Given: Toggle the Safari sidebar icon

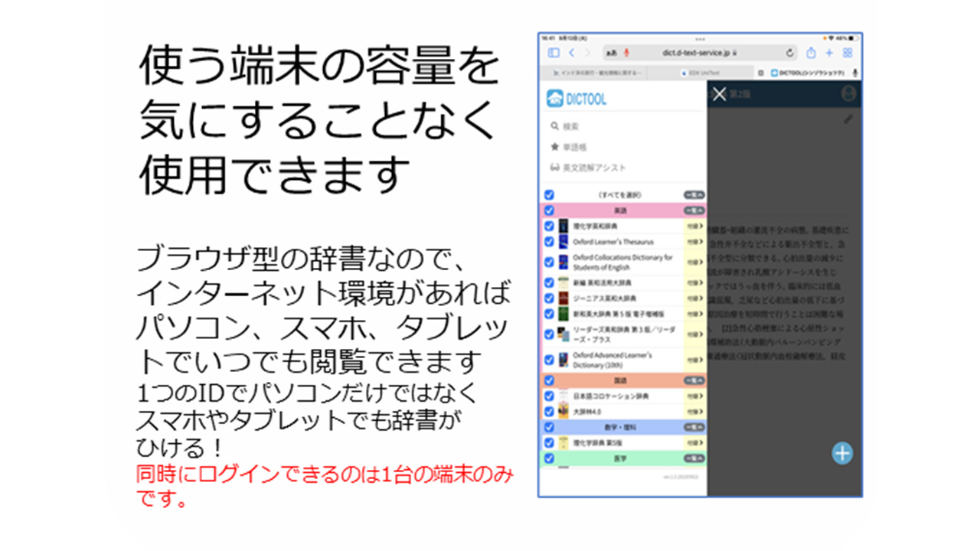Looking at the screenshot, I should (554, 53).
